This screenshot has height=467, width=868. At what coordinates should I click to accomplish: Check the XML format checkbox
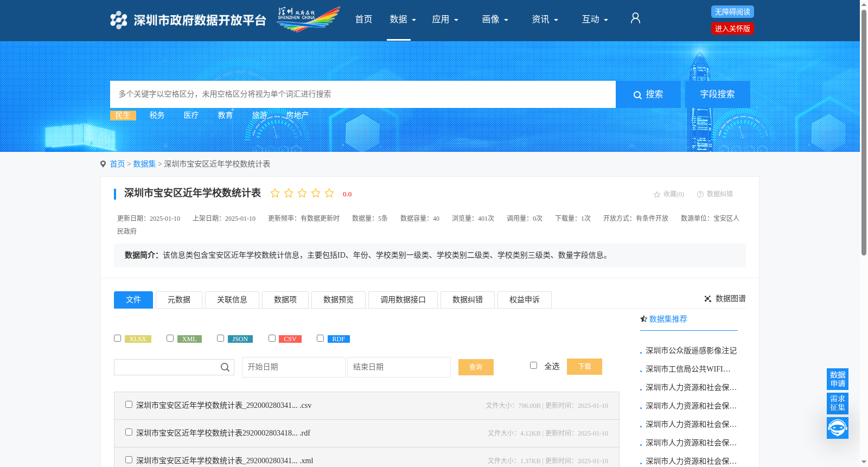(170, 338)
